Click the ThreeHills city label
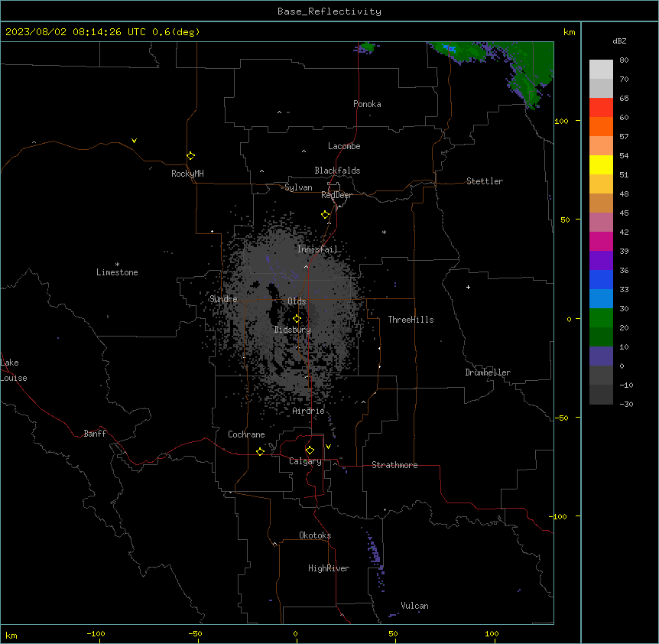The height and width of the screenshot is (644, 659). coord(411,320)
